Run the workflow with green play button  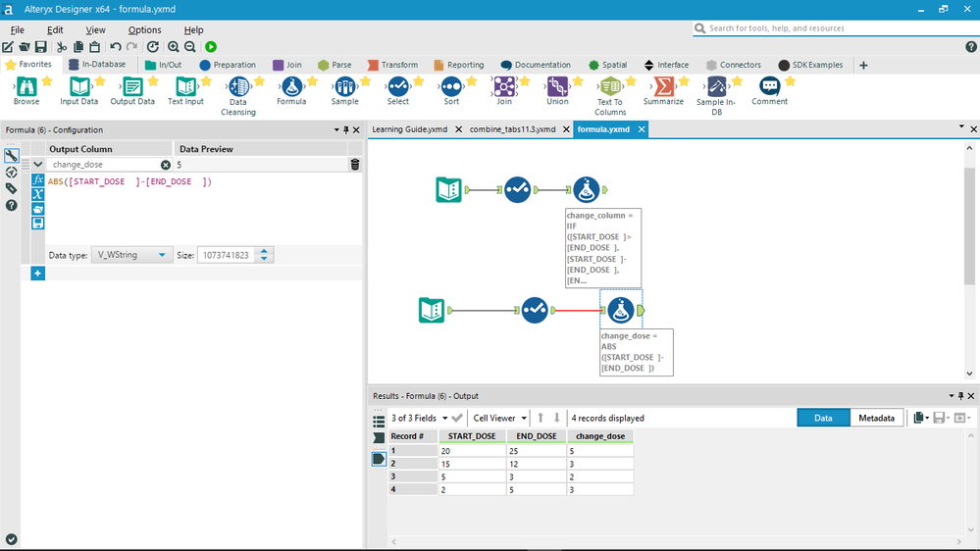(x=211, y=47)
